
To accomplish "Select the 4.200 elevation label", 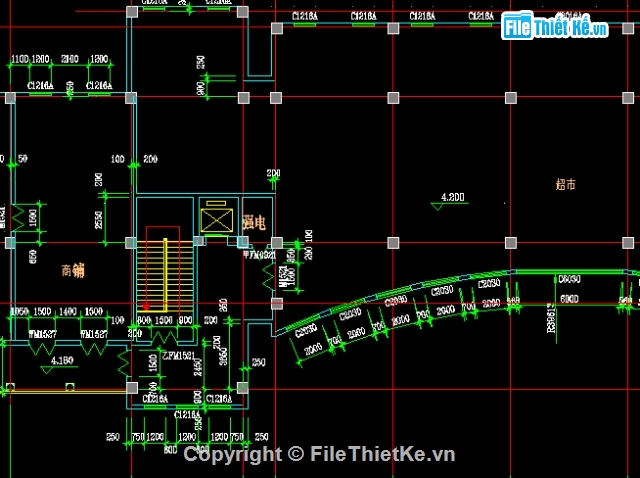I will [453, 197].
